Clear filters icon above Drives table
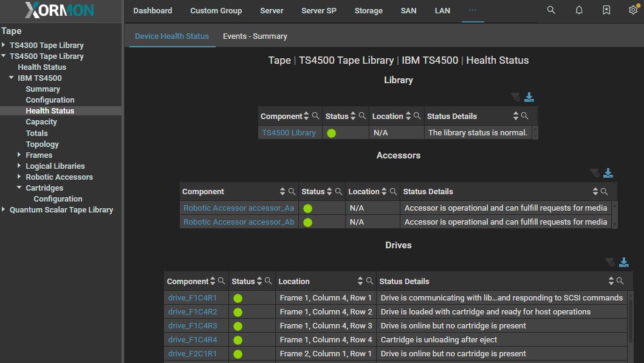The height and width of the screenshot is (363, 644). click(609, 262)
